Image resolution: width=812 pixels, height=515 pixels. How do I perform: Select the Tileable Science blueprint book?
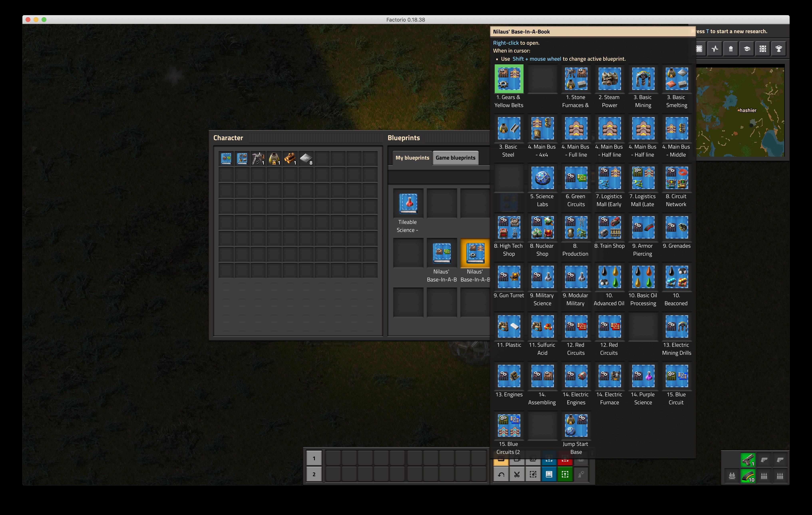[x=408, y=203]
